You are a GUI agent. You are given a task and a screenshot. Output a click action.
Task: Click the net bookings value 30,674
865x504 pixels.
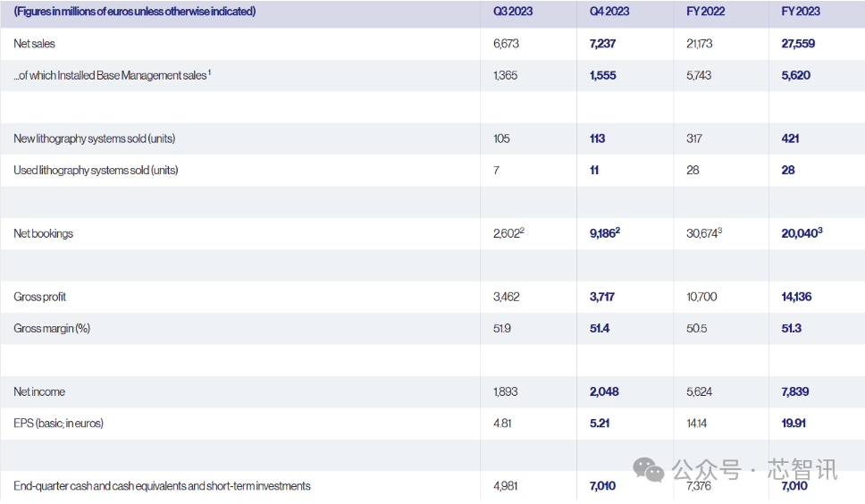pos(704,233)
